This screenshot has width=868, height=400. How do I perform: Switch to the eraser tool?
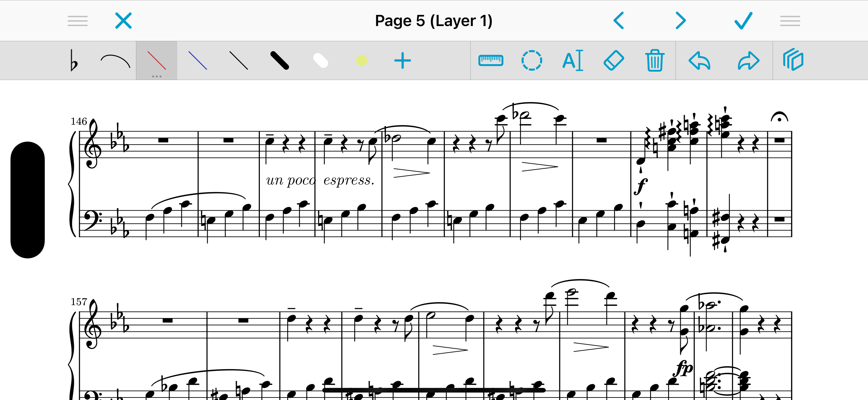click(614, 60)
